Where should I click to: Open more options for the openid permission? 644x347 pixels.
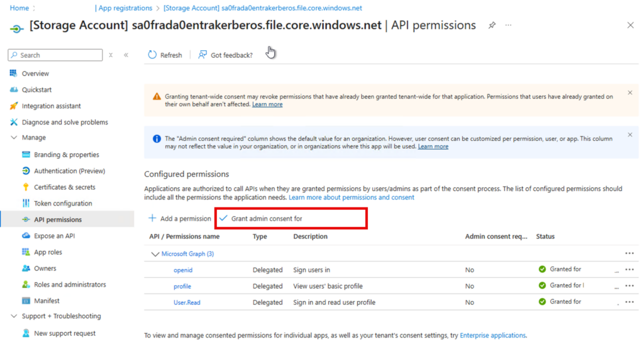click(629, 270)
